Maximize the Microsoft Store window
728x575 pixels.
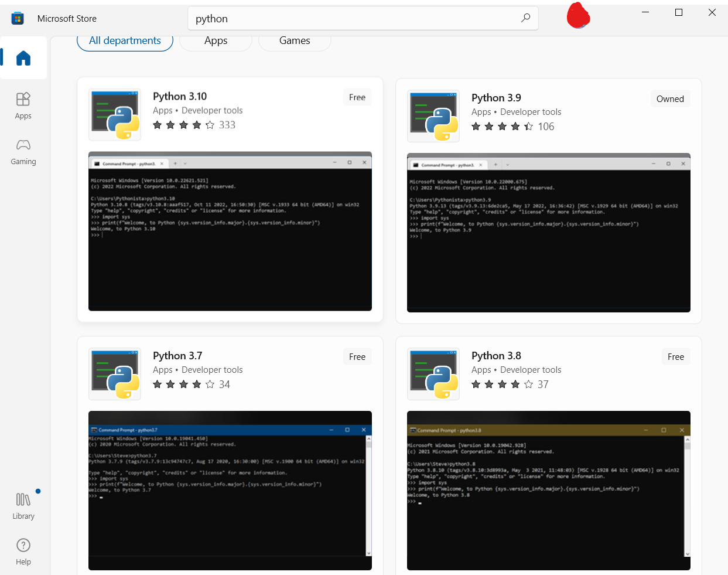pyautogui.click(x=679, y=12)
